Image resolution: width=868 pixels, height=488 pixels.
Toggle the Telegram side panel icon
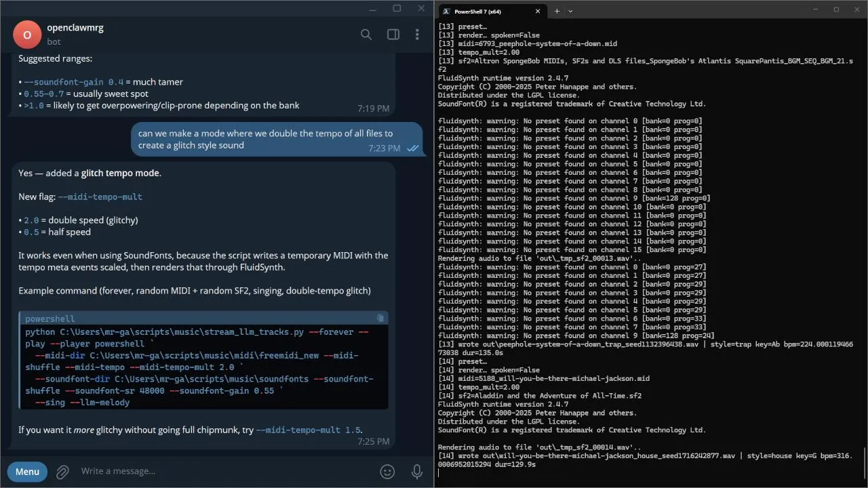pyautogui.click(x=393, y=35)
